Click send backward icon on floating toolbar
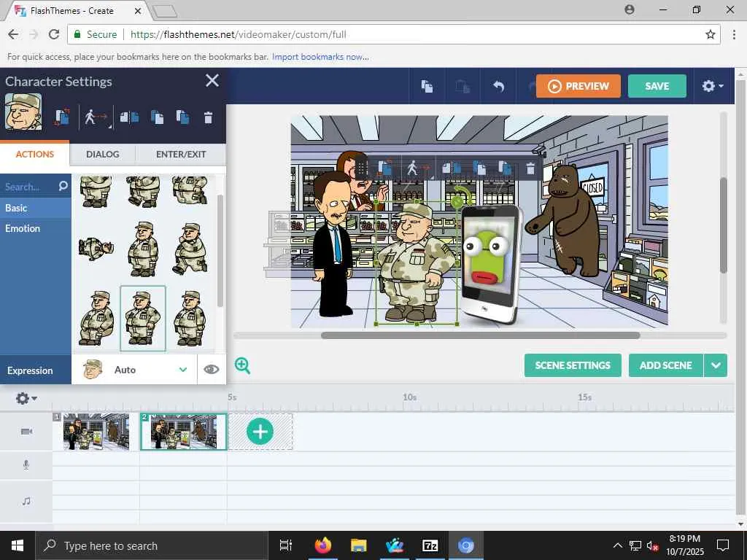Image resolution: width=747 pixels, height=560 pixels. [x=505, y=168]
